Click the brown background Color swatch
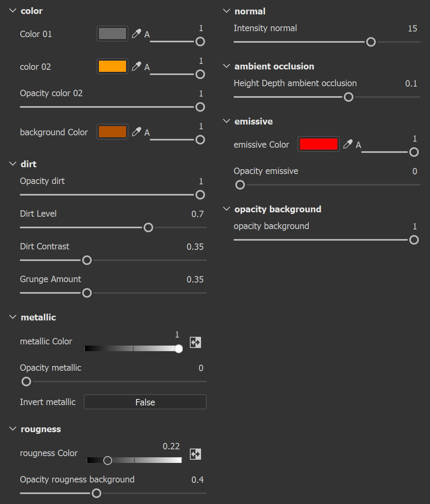The width and height of the screenshot is (430, 504). [x=112, y=132]
